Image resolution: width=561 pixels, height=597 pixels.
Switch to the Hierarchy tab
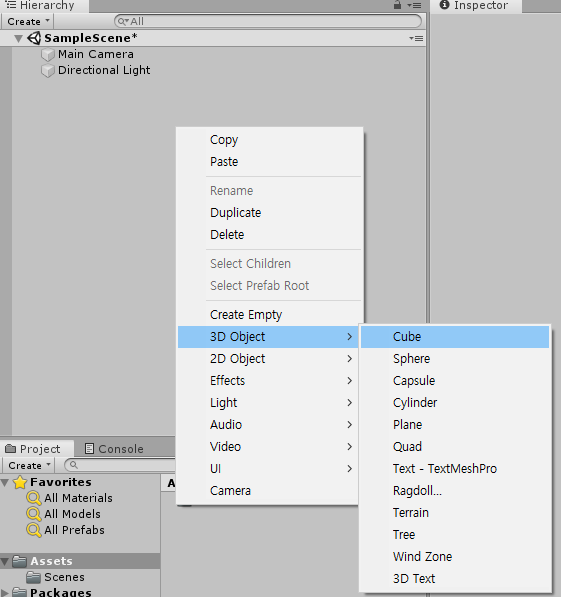[44, 6]
